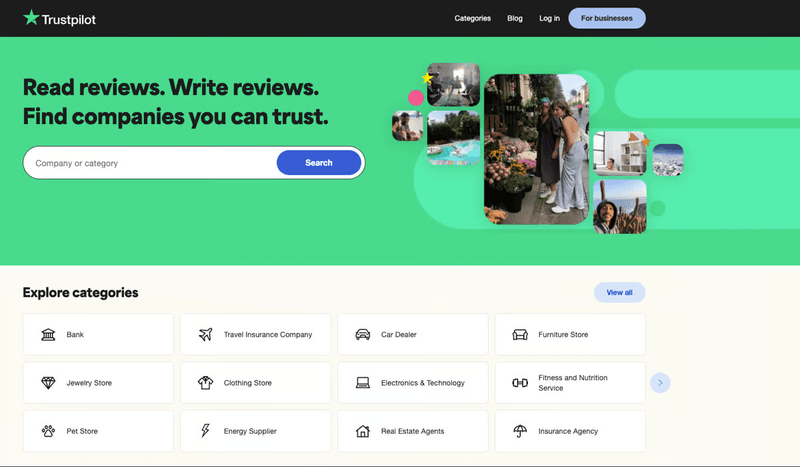
Task: Select the Furniture Store label
Action: (x=563, y=335)
